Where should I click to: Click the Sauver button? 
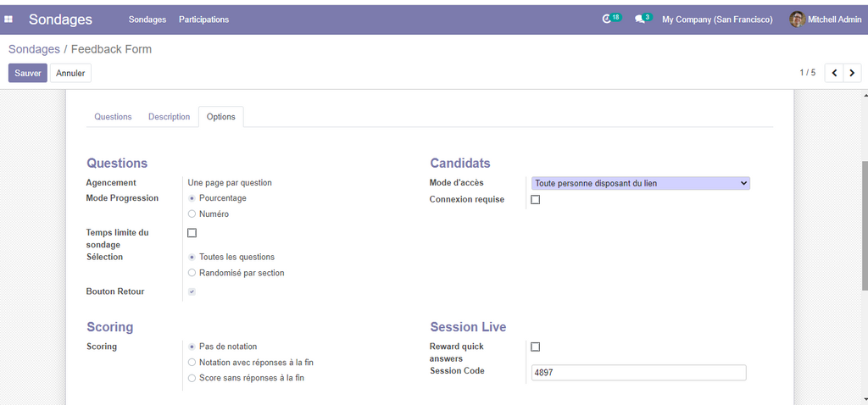(x=28, y=73)
